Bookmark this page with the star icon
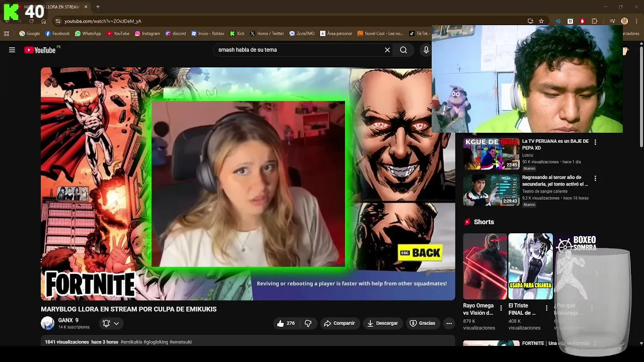 point(541,21)
